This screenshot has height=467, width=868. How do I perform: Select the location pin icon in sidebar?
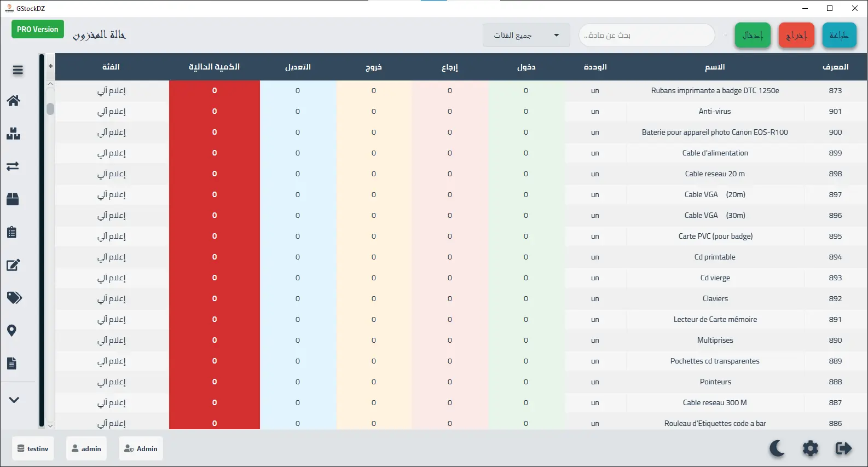(x=12, y=331)
